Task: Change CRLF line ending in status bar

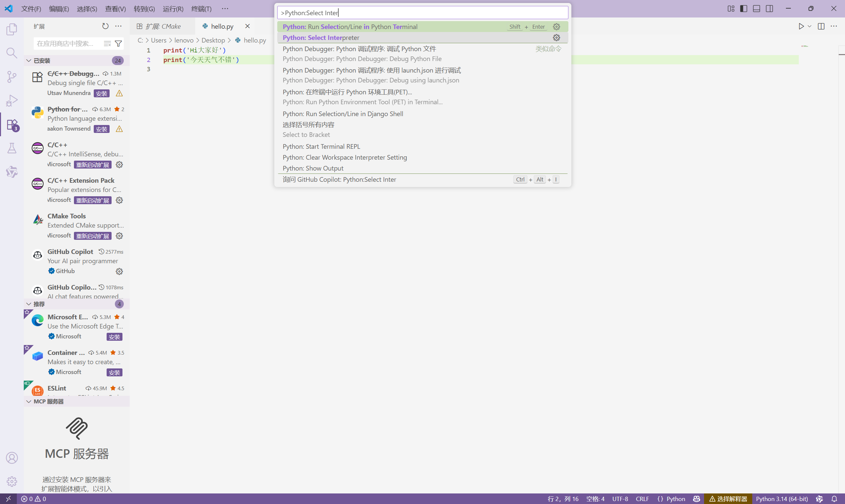Action: click(642, 499)
